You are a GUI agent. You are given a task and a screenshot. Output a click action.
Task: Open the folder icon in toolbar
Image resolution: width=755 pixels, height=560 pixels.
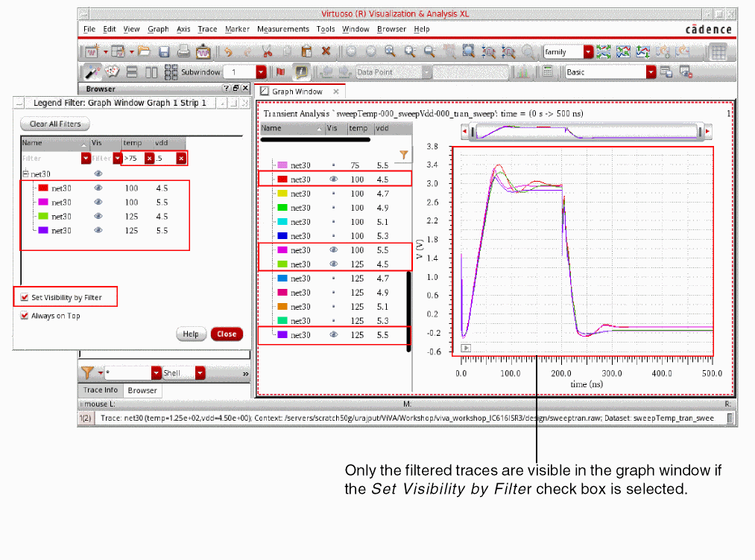pos(144,52)
